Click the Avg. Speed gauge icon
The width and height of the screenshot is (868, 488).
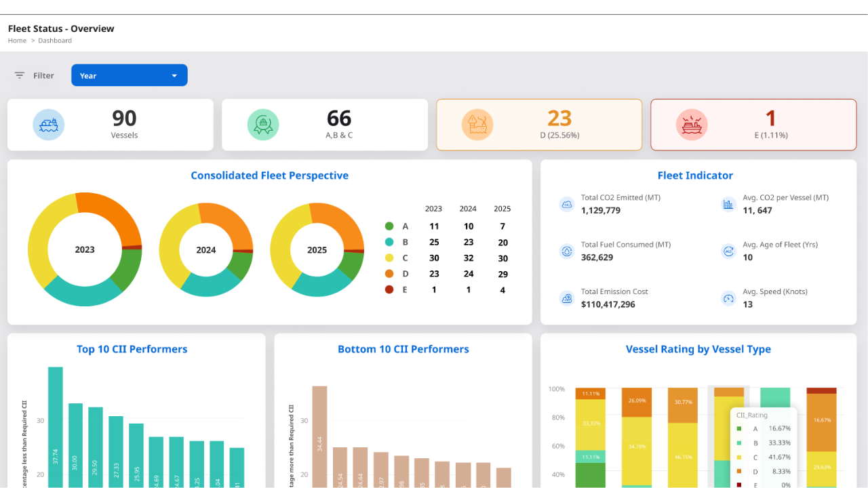click(x=728, y=298)
